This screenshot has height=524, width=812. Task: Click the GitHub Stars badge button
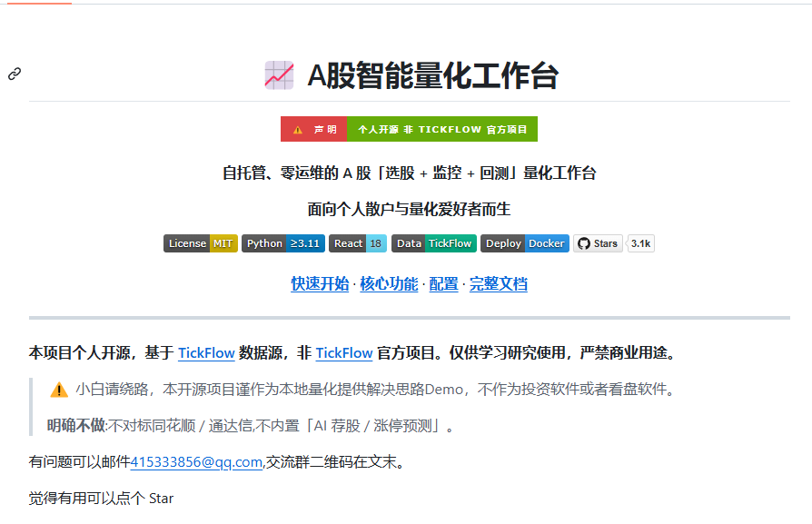pos(598,243)
